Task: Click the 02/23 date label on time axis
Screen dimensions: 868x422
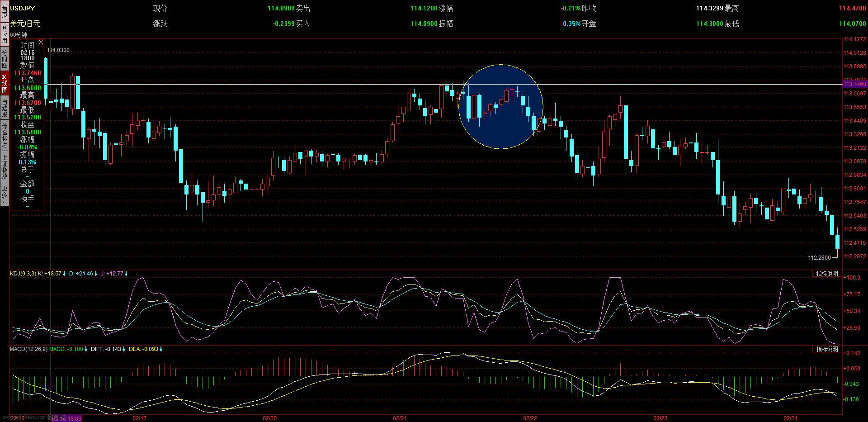Action: point(660,418)
